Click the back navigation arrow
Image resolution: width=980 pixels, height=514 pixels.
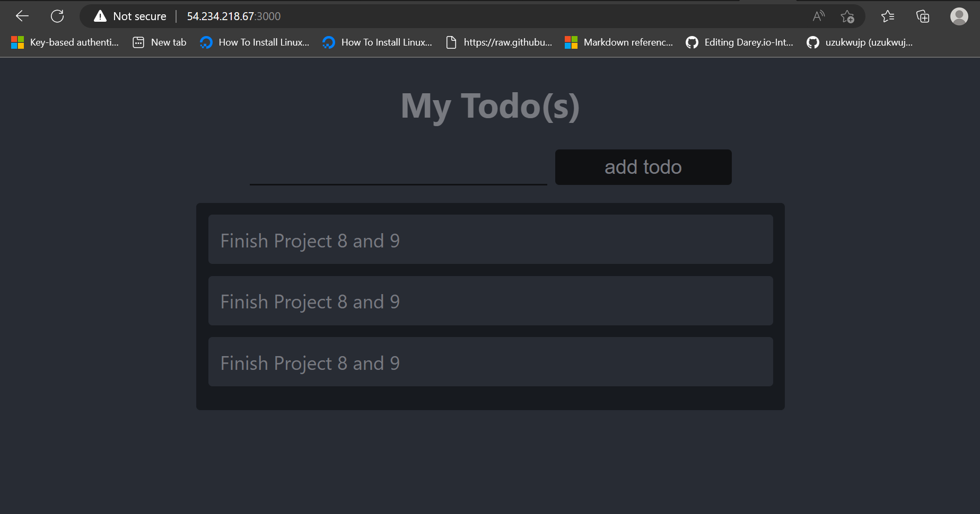[x=22, y=16]
